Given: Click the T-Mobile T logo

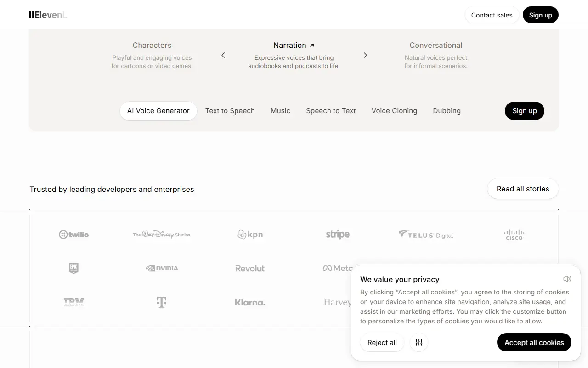Looking at the screenshot, I should pos(162,302).
